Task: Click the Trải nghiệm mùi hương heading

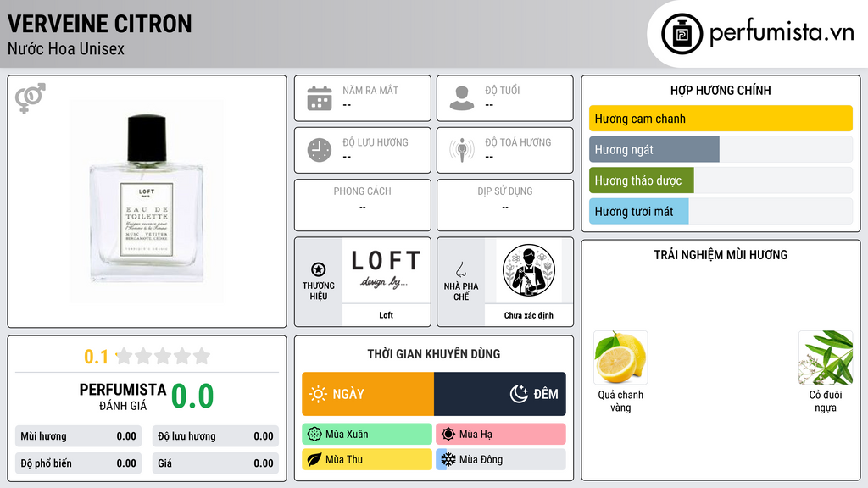Action: click(x=721, y=254)
